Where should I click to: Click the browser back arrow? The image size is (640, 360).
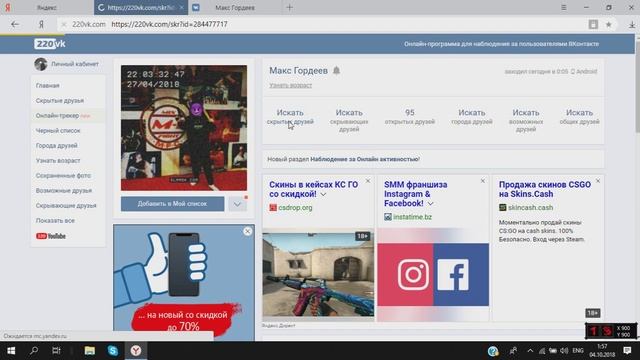point(15,24)
